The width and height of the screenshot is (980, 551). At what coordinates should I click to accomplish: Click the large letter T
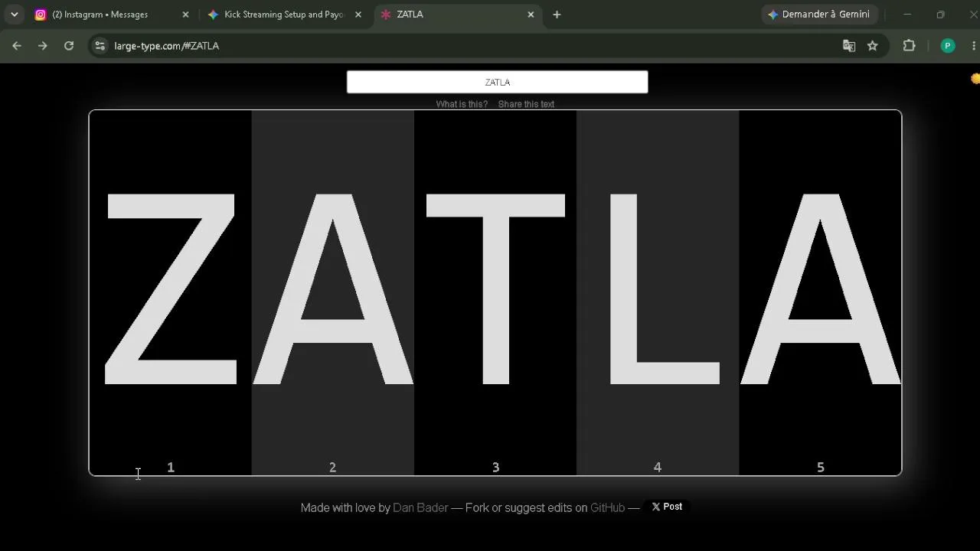[495, 289]
